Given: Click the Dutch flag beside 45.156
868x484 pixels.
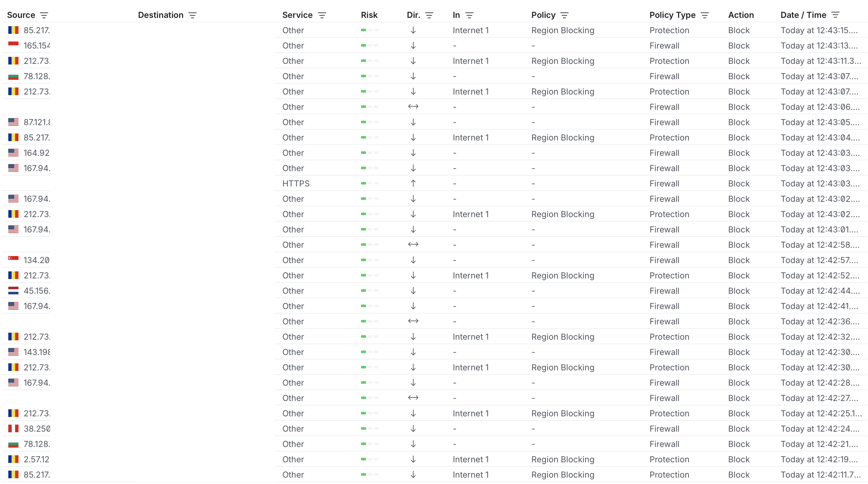Looking at the screenshot, I should pyautogui.click(x=13, y=291).
